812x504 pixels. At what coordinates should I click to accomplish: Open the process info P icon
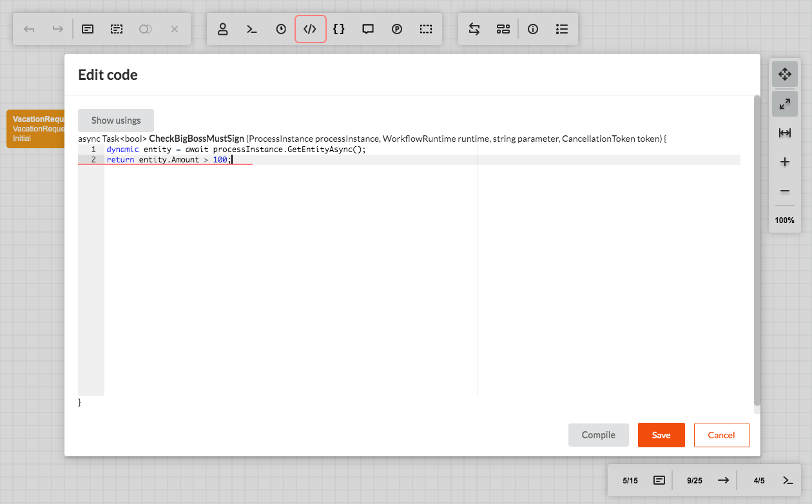(x=397, y=29)
